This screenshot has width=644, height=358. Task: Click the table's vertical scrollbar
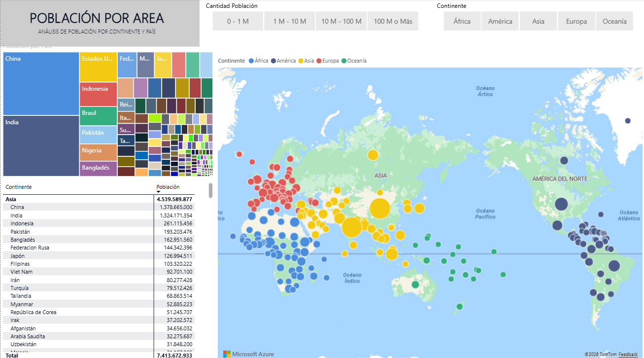[x=211, y=190]
